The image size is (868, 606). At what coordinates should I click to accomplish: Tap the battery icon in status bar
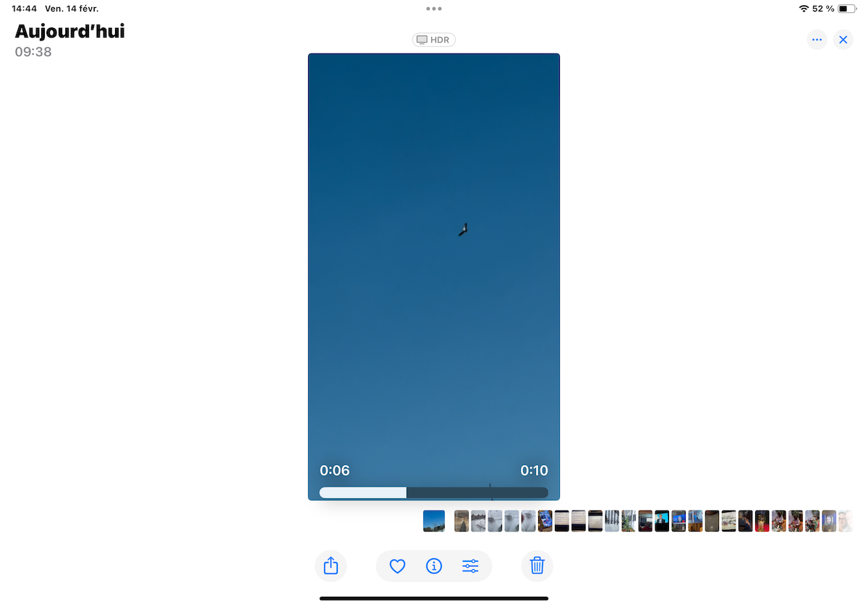coord(847,9)
